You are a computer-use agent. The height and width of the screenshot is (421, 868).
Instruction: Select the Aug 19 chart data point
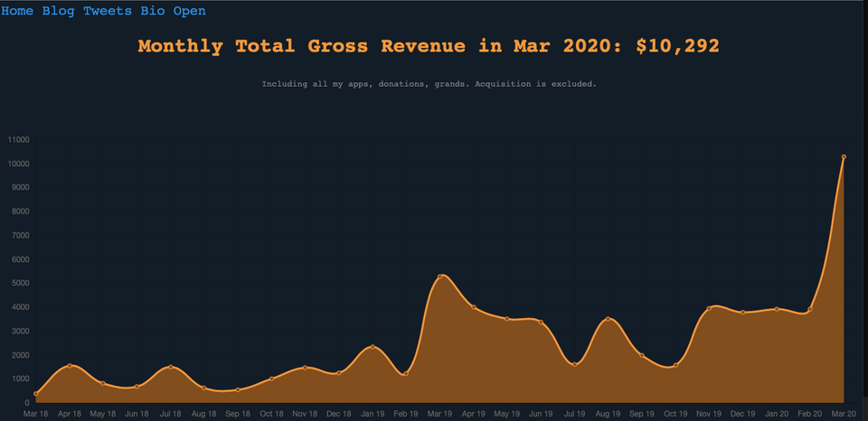tap(609, 319)
